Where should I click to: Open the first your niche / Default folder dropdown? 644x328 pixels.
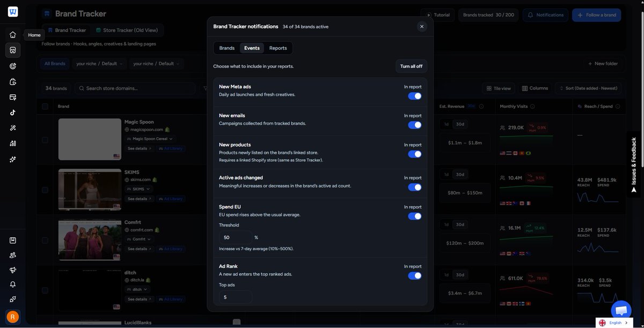[99, 64]
